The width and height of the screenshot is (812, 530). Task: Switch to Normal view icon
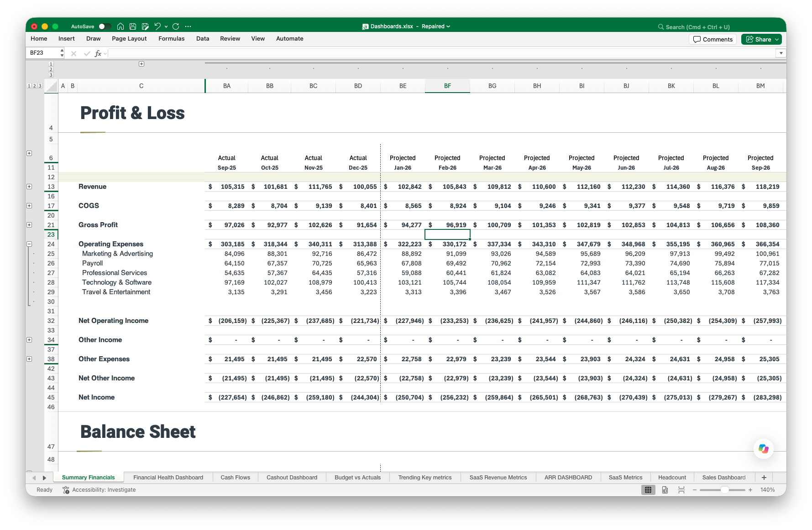648,490
